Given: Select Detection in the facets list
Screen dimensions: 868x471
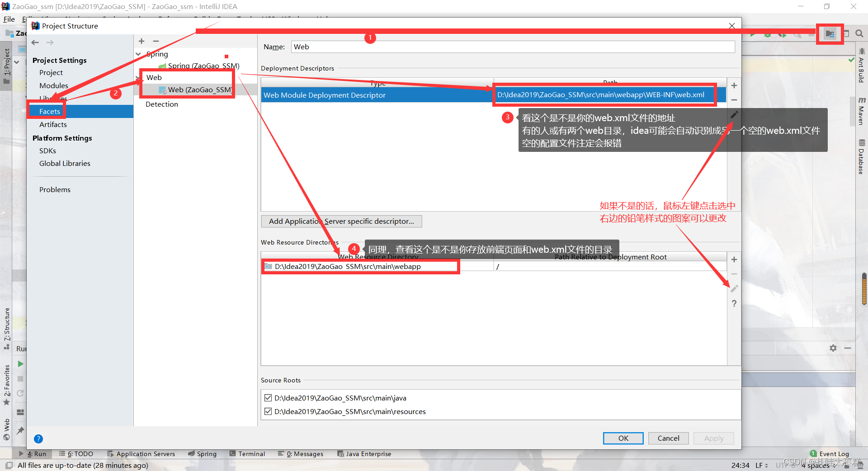Looking at the screenshot, I should 162,104.
